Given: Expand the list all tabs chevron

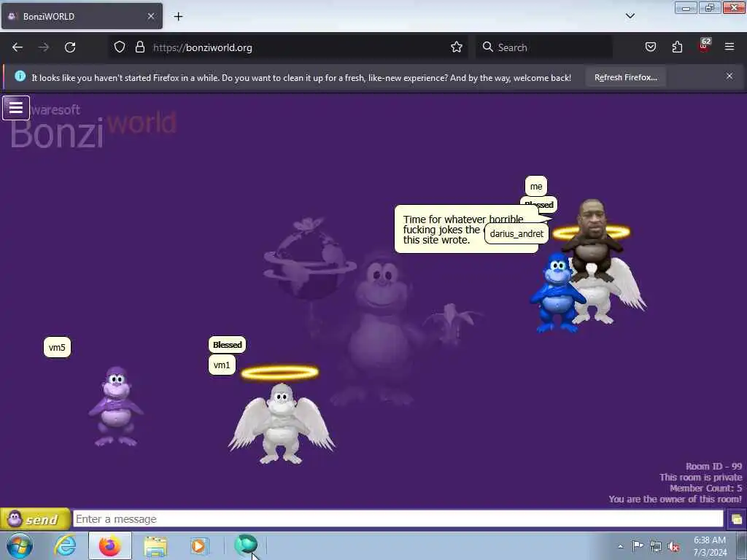Looking at the screenshot, I should [630, 16].
